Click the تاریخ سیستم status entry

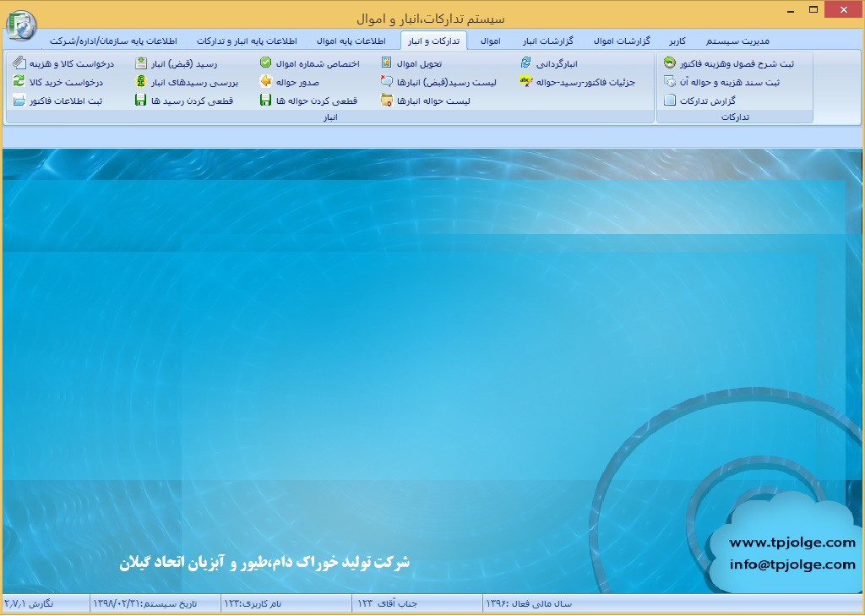[144, 603]
